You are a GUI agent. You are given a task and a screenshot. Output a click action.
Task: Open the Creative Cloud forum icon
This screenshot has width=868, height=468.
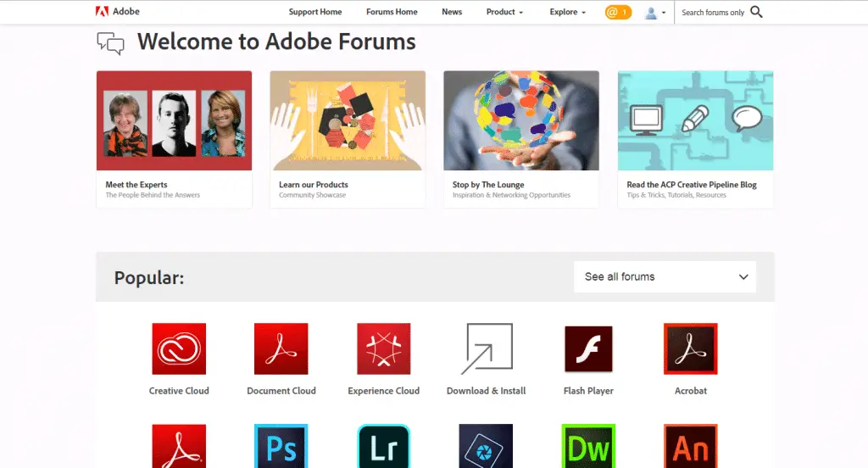tap(179, 349)
